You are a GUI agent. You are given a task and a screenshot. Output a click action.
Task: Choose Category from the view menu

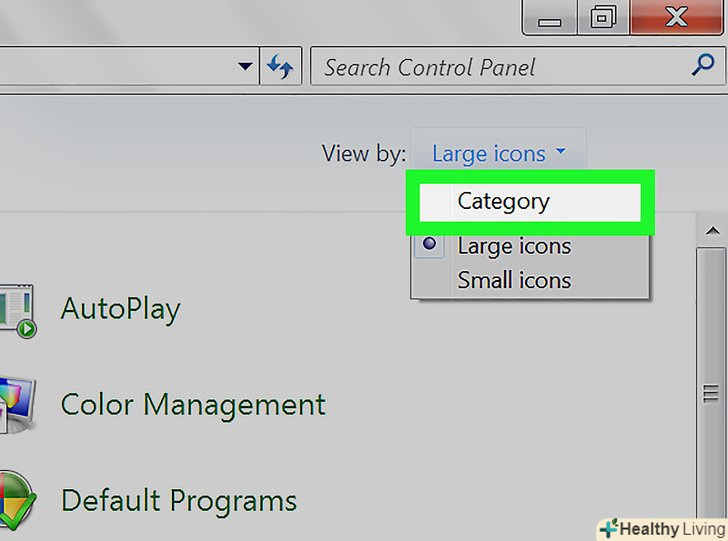[x=503, y=201]
